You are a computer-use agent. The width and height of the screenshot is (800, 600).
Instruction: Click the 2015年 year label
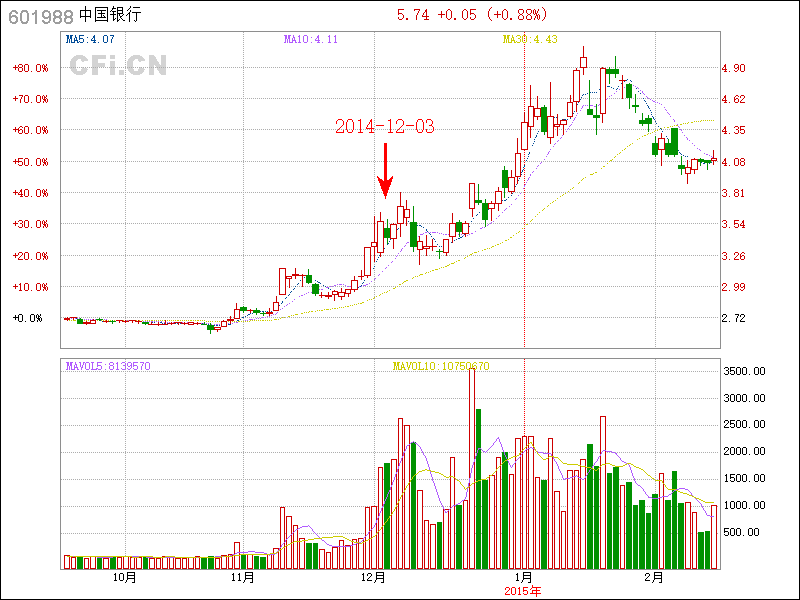522,591
